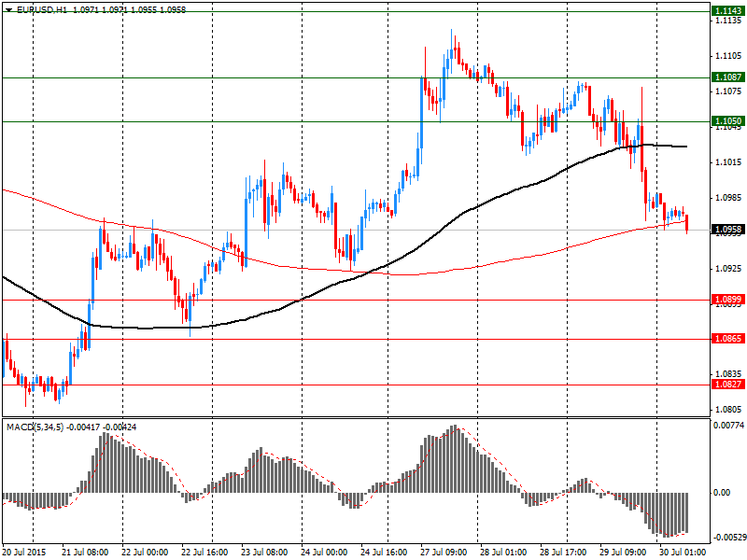Click the 1.0865 red support level label
The width and height of the screenshot is (747, 560).
coord(728,339)
